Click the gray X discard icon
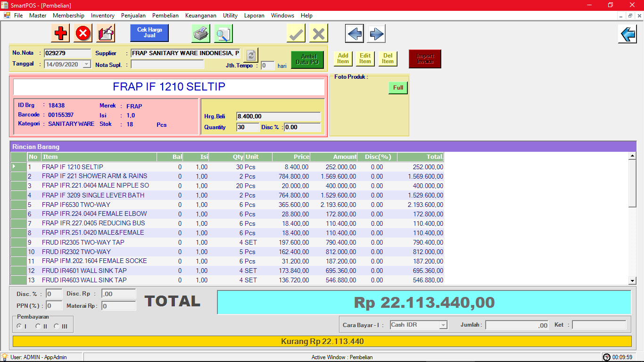This screenshot has height=362, width=644. (x=319, y=33)
